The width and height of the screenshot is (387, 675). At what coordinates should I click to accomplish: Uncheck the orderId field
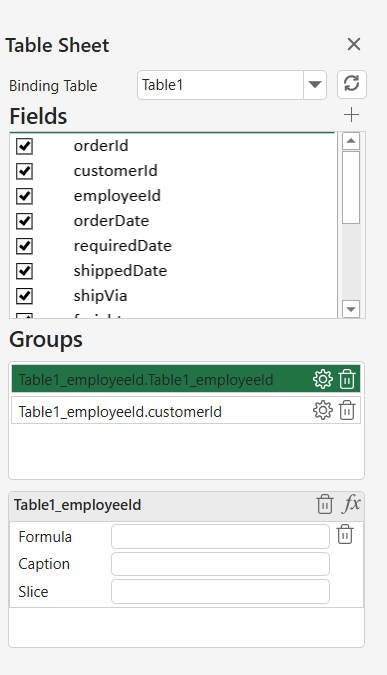pyautogui.click(x=24, y=146)
